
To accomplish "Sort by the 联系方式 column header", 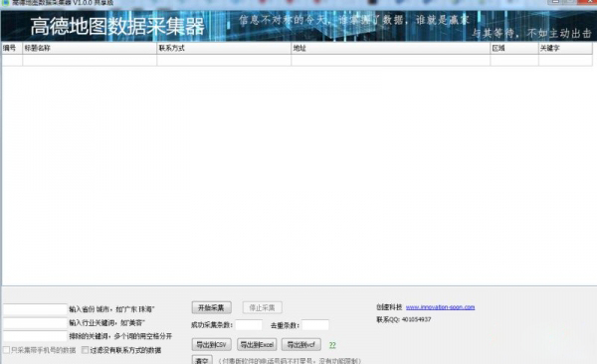I will 224,48.
